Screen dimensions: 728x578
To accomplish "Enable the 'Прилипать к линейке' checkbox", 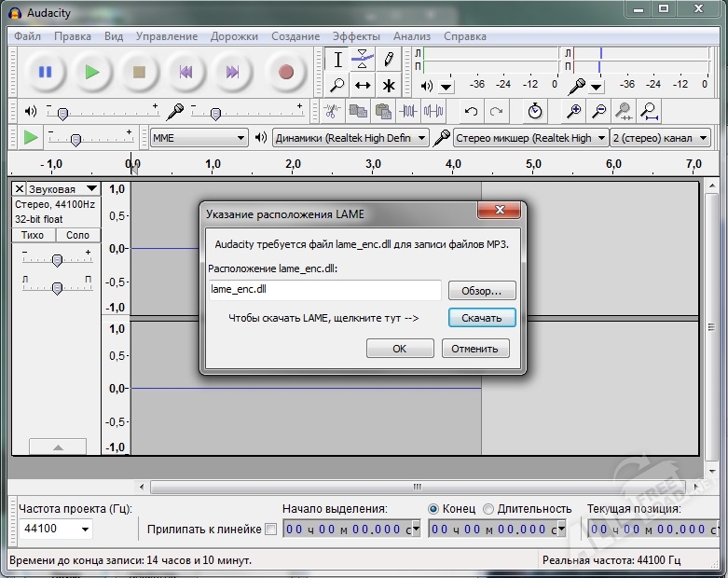I will [x=271, y=530].
